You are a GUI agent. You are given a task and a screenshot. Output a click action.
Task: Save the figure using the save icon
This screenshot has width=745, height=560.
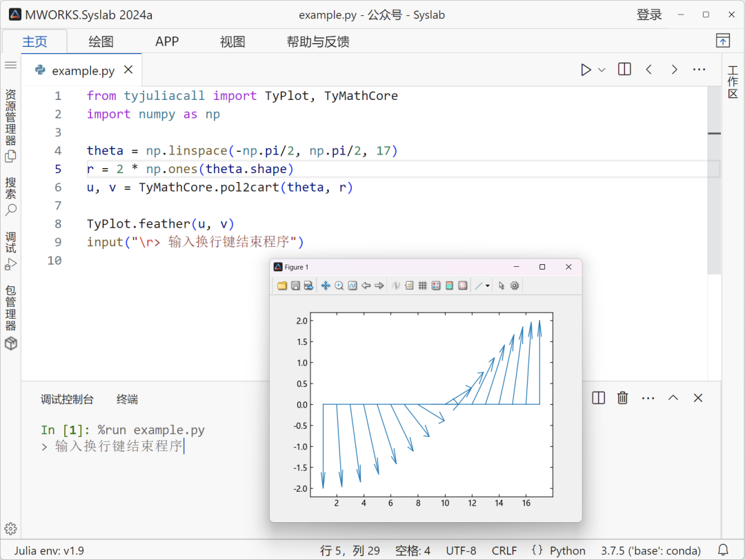tap(294, 285)
